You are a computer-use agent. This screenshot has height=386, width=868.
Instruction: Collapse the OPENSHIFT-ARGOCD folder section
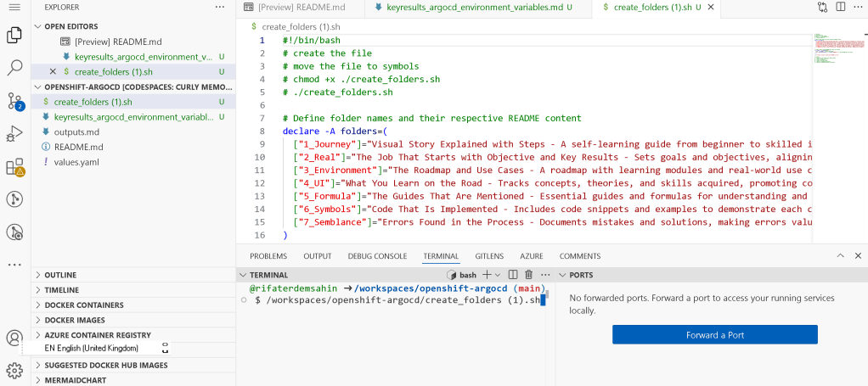[x=133, y=87]
